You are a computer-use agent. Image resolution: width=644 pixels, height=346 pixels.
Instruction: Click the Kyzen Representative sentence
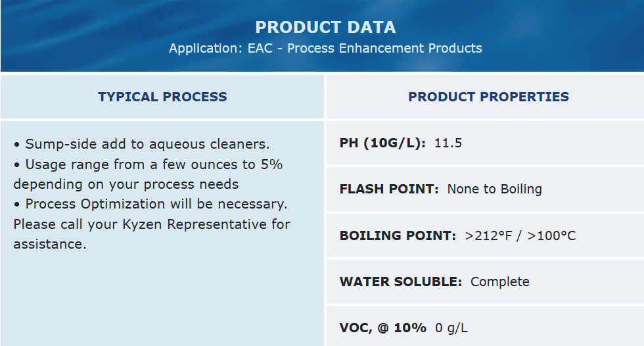(x=151, y=224)
